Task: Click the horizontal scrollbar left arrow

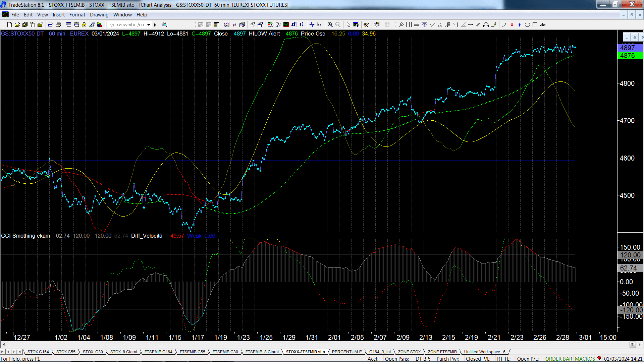Action: (4, 345)
